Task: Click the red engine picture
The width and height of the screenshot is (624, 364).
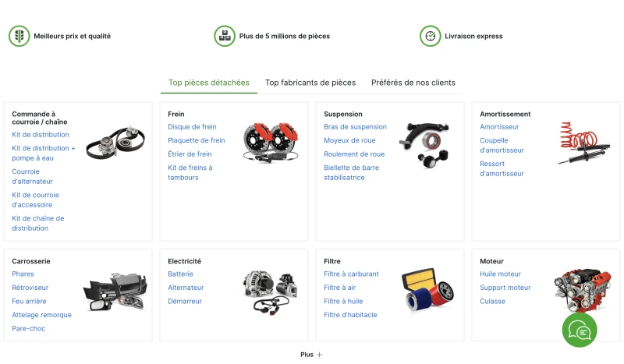Action: point(583,290)
